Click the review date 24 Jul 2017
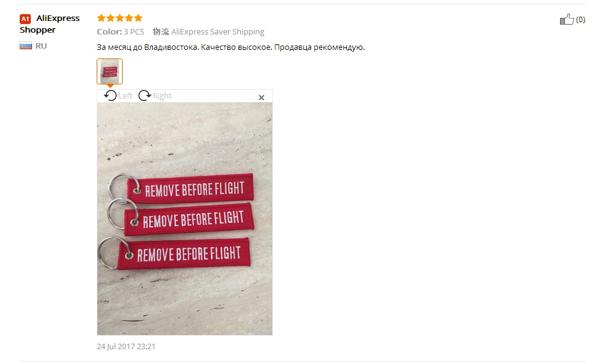 (126, 346)
